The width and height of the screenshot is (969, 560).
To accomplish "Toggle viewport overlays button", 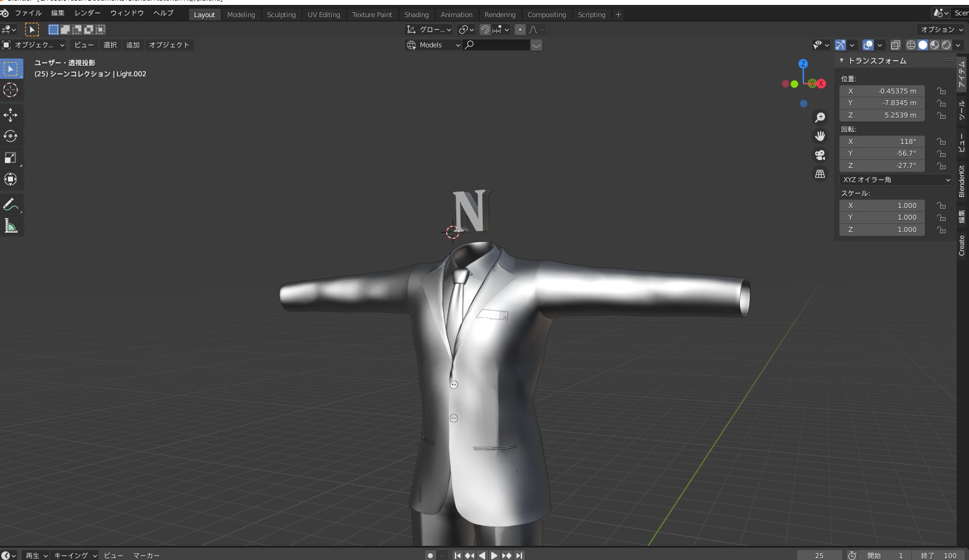I will 868,45.
